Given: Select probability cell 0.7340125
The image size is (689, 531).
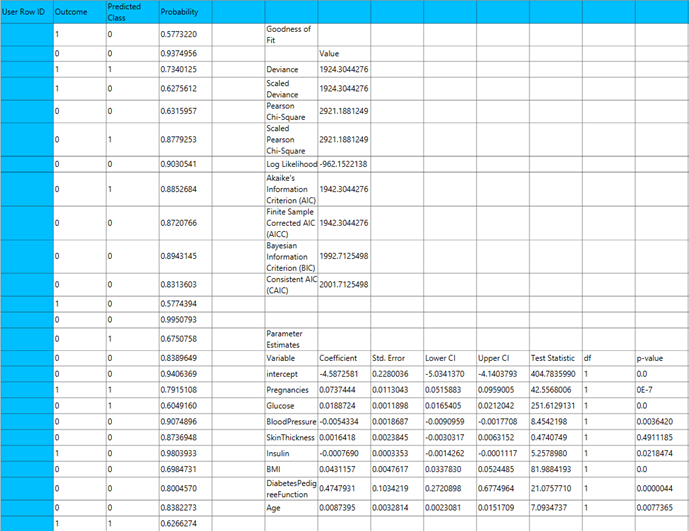Looking at the screenshot, I should pyautogui.click(x=185, y=69).
